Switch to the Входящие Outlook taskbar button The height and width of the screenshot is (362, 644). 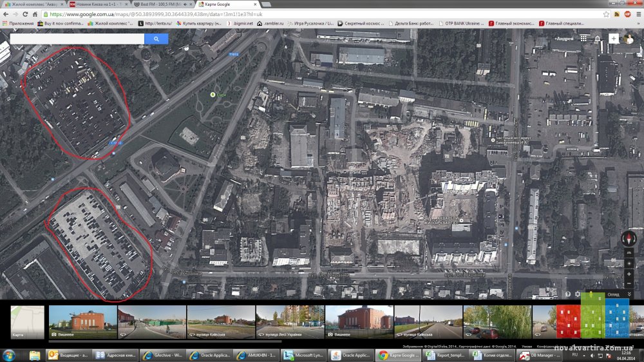(69, 356)
